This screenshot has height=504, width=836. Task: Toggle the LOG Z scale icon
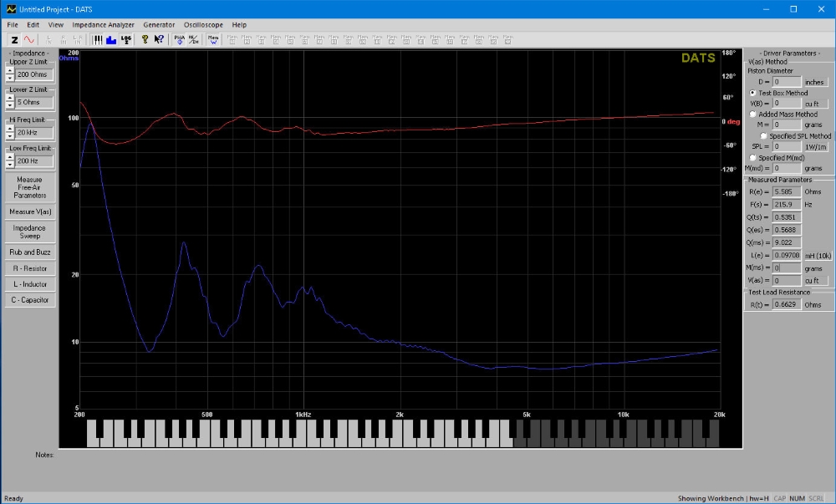[126, 39]
